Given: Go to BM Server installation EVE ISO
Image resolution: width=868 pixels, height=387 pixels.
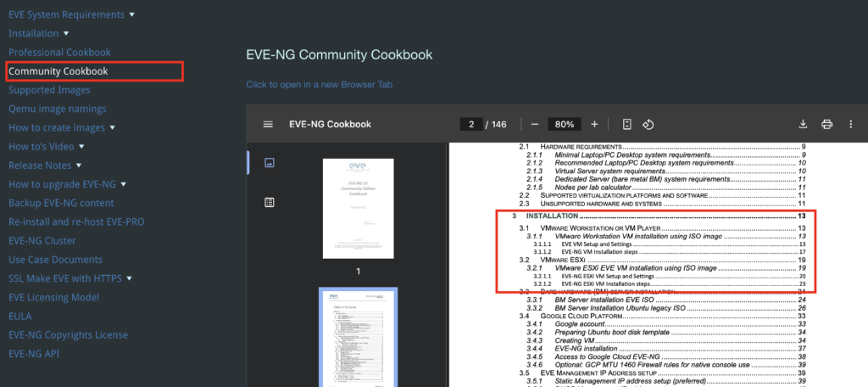Looking at the screenshot, I should (x=665, y=300).
